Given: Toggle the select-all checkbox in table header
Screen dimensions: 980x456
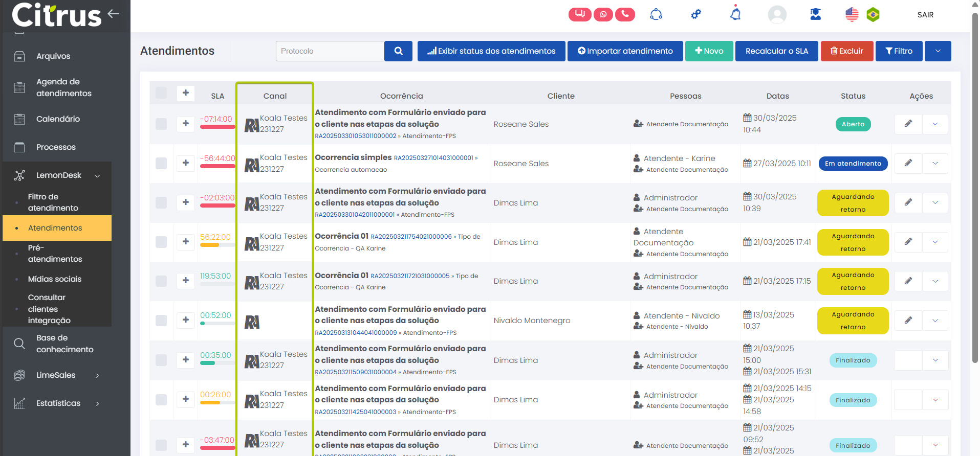Looking at the screenshot, I should pyautogui.click(x=161, y=93).
